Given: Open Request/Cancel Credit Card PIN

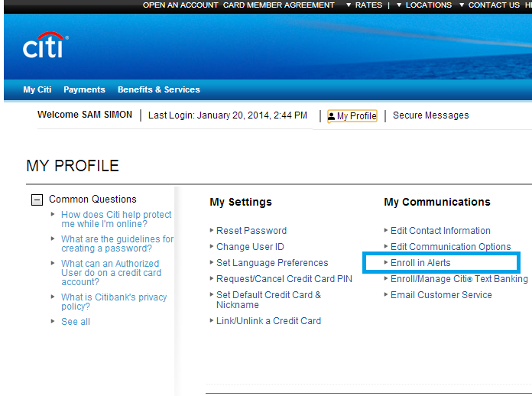Looking at the screenshot, I should click(x=284, y=278).
